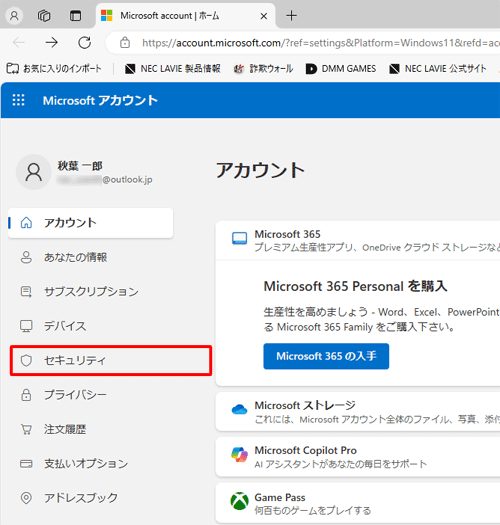
Task: Select the Microsoft account ホーム tab
Action: [185, 16]
